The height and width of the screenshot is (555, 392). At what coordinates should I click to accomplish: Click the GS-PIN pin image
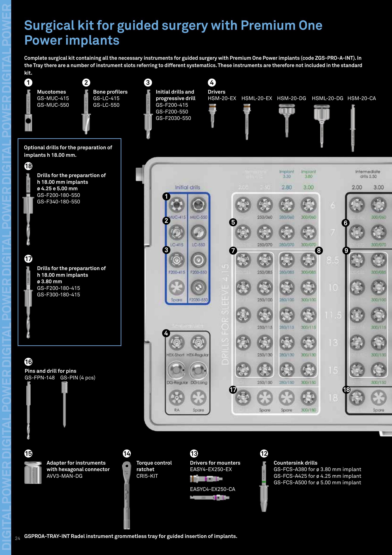click(x=64, y=405)
